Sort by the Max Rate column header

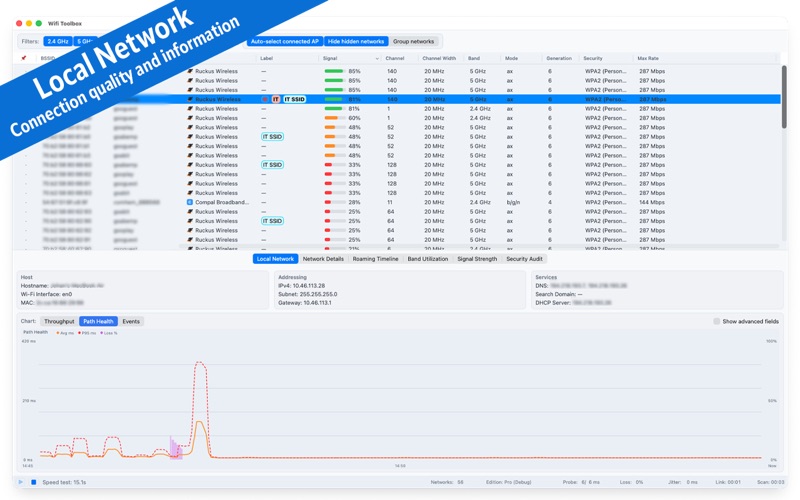pos(648,59)
